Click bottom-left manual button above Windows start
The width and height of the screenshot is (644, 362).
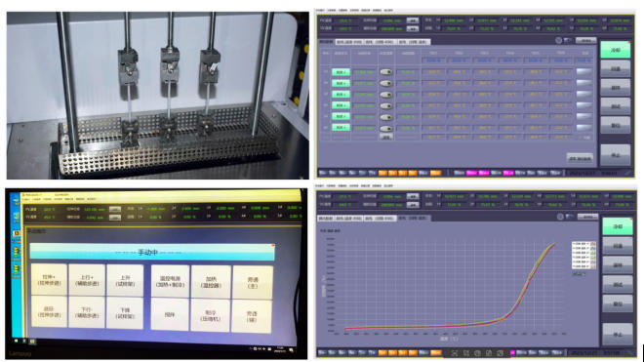pos(50,311)
